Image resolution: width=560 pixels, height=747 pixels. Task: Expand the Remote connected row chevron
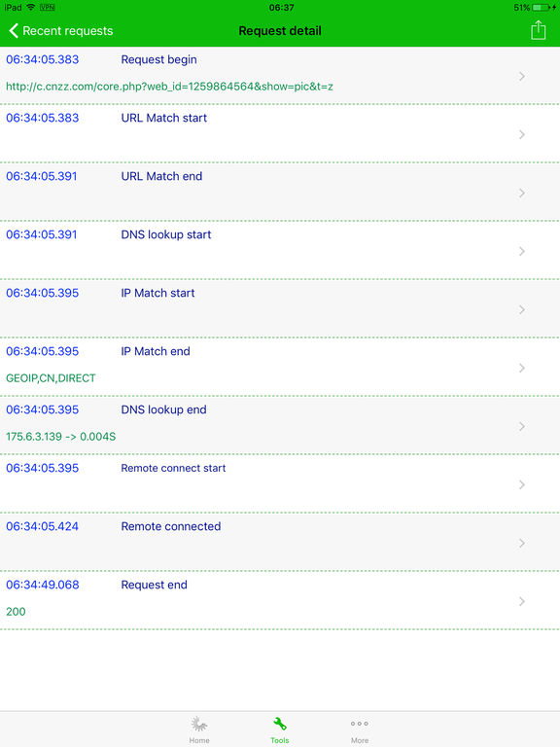(x=522, y=543)
